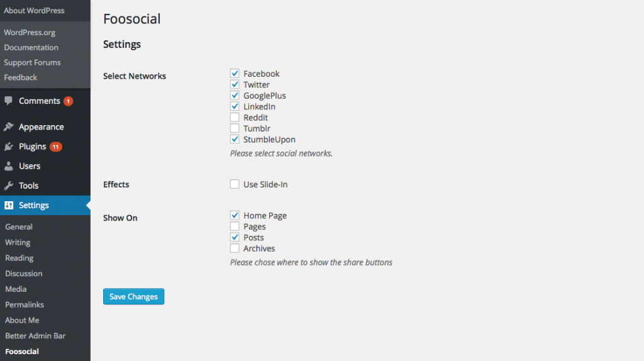Click the Plugins plug icon
This screenshot has width=644, height=361.
[x=8, y=146]
